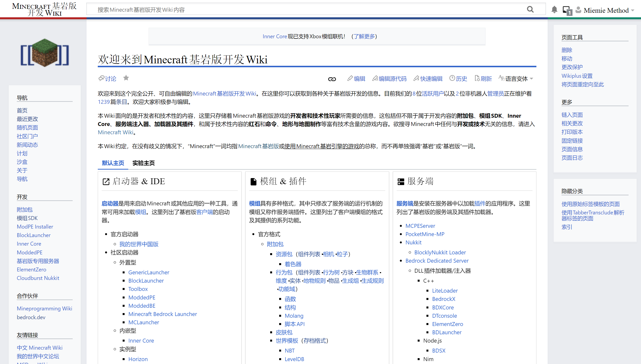Image resolution: width=641 pixels, height=364 pixels.
Task: Expand the Miemie Method user menu
Action: [606, 10]
